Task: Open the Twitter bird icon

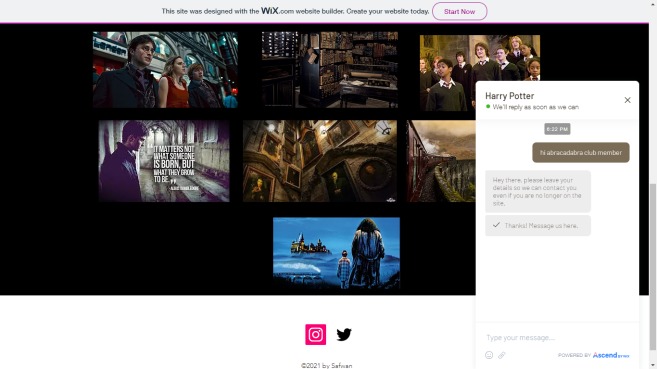Action: [x=344, y=335]
